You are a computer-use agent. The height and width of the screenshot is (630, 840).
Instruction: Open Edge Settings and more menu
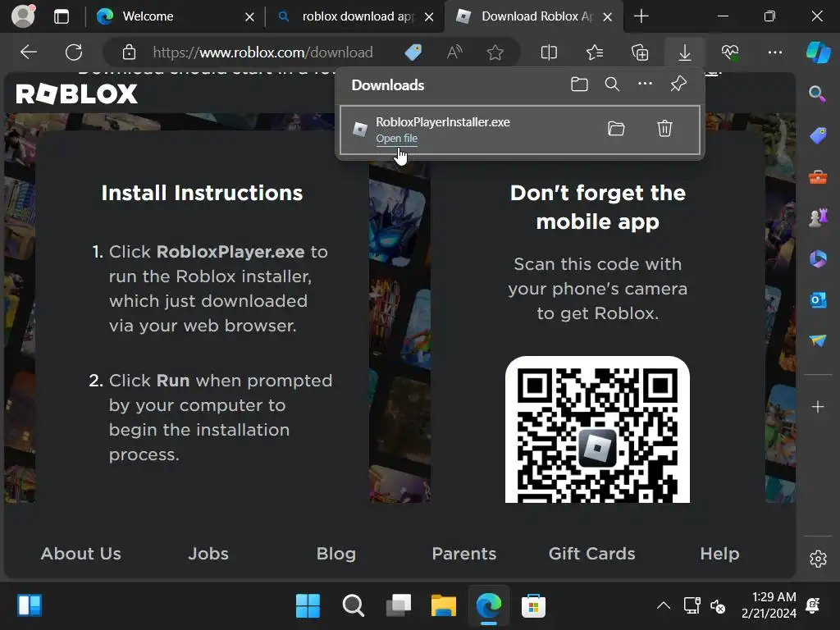point(775,52)
